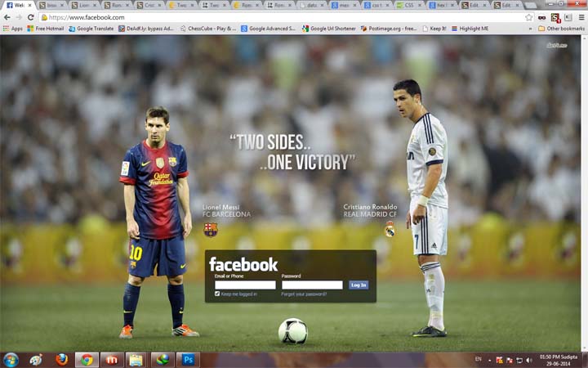
Task: Switch to the Lion tab
Action: pyautogui.click(x=84, y=5)
